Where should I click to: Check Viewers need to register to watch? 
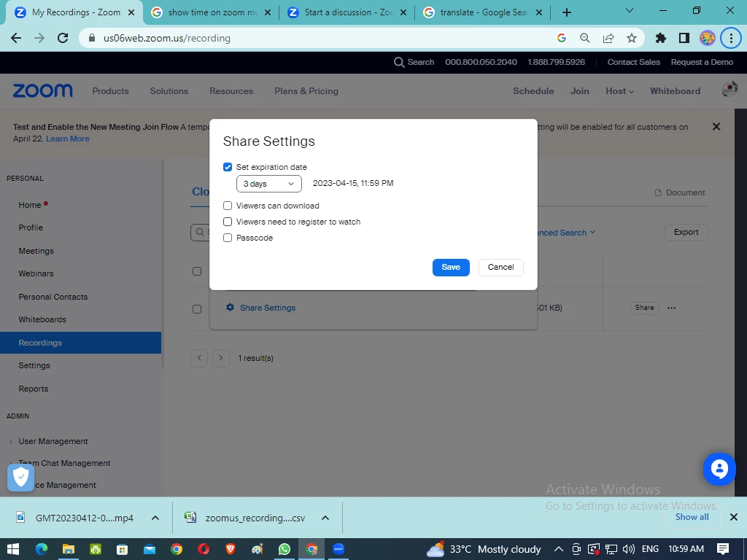click(x=228, y=222)
